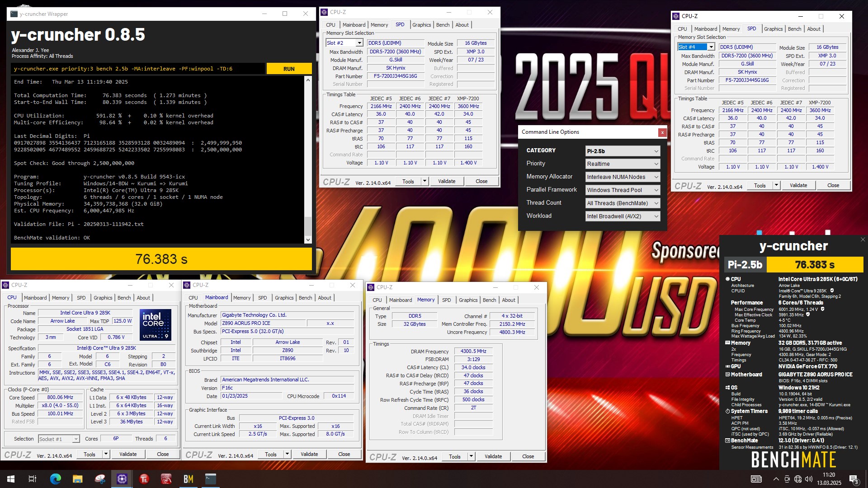The width and height of the screenshot is (868, 488).
Task: Click the y-cruncher Wrapper title bar icon
Action: [14, 14]
